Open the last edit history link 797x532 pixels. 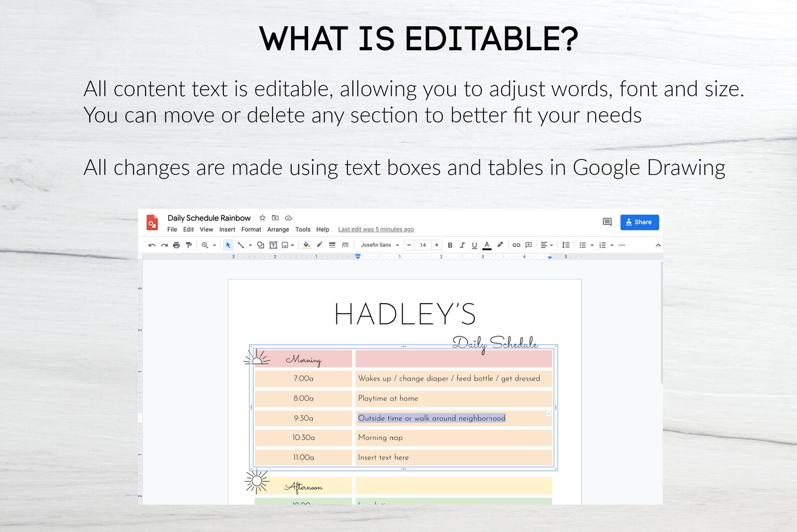pyautogui.click(x=376, y=229)
